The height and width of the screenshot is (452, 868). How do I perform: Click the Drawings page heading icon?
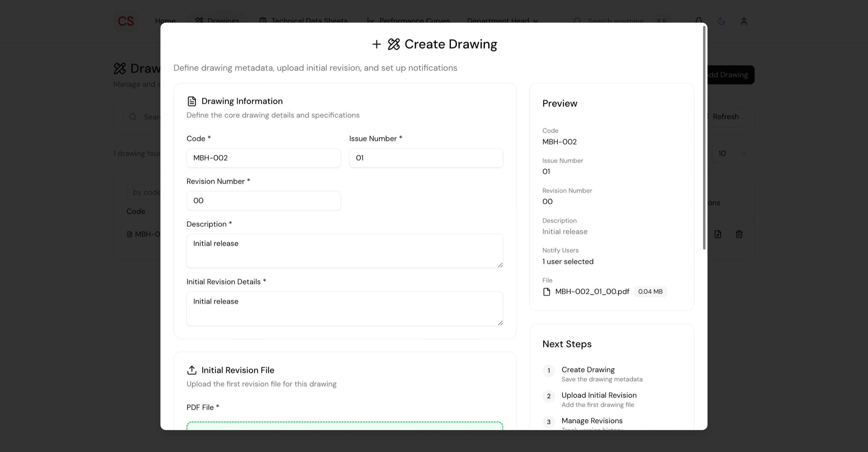coord(119,69)
